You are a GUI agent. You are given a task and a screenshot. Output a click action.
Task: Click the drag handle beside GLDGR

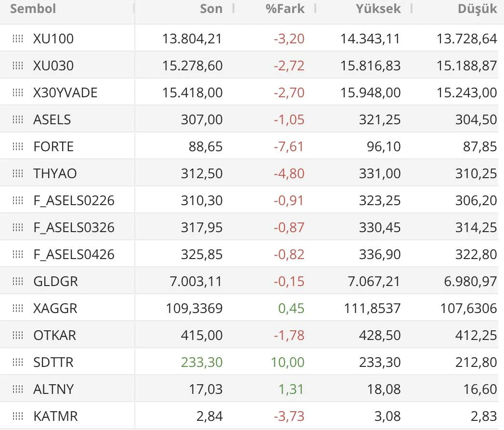(x=18, y=281)
